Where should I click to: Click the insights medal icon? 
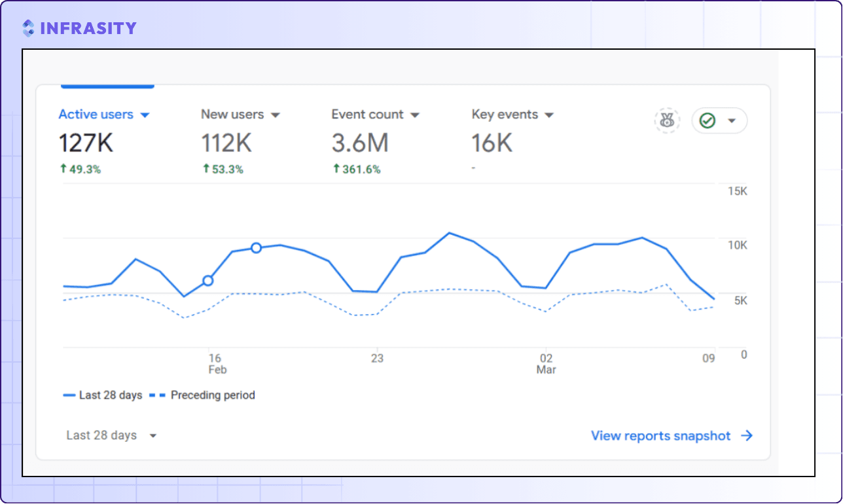click(x=667, y=120)
